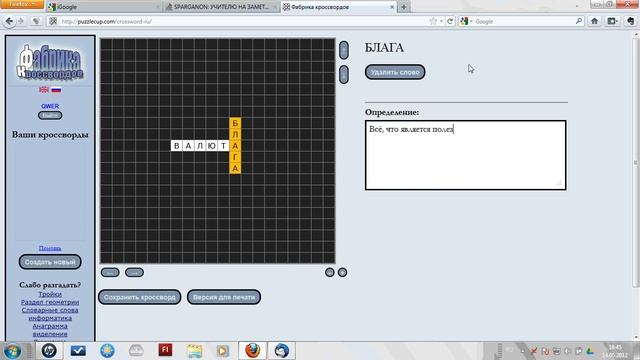640x360 pixels.
Task: Open the Словарные слова link
Action: click(50, 310)
